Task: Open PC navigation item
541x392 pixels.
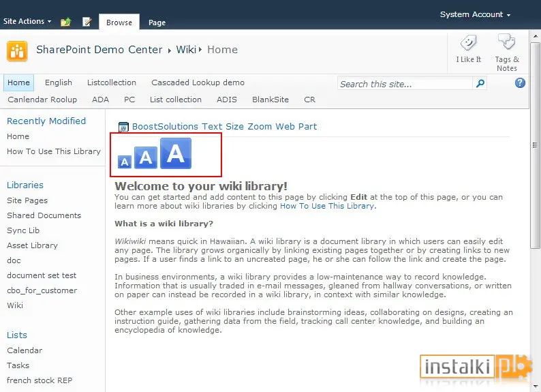Action: tap(129, 100)
